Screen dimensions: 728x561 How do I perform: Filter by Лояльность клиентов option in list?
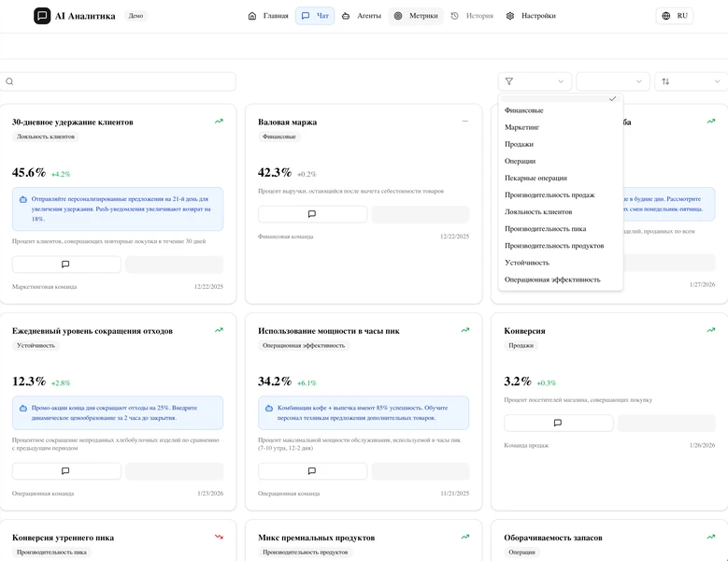561,211
